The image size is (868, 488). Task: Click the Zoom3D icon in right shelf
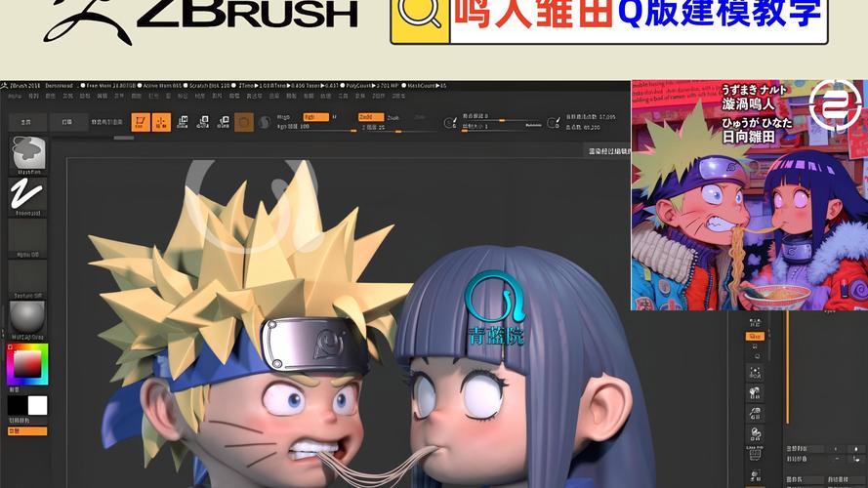pyautogui.click(x=755, y=413)
